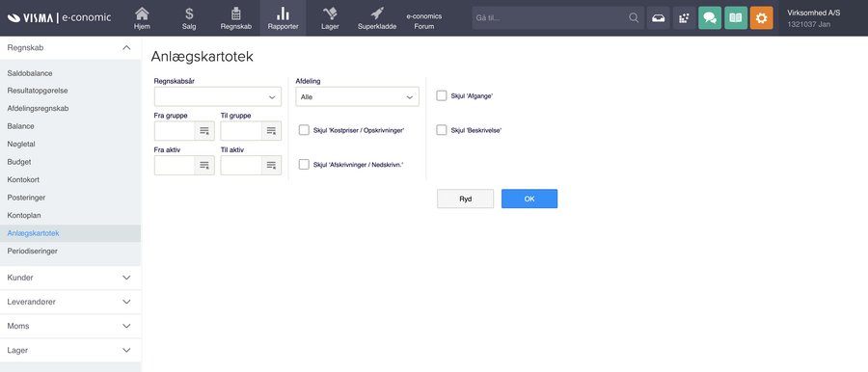Enable Skjul 'Afgange' checkbox
The height and width of the screenshot is (372, 868).
click(x=441, y=95)
